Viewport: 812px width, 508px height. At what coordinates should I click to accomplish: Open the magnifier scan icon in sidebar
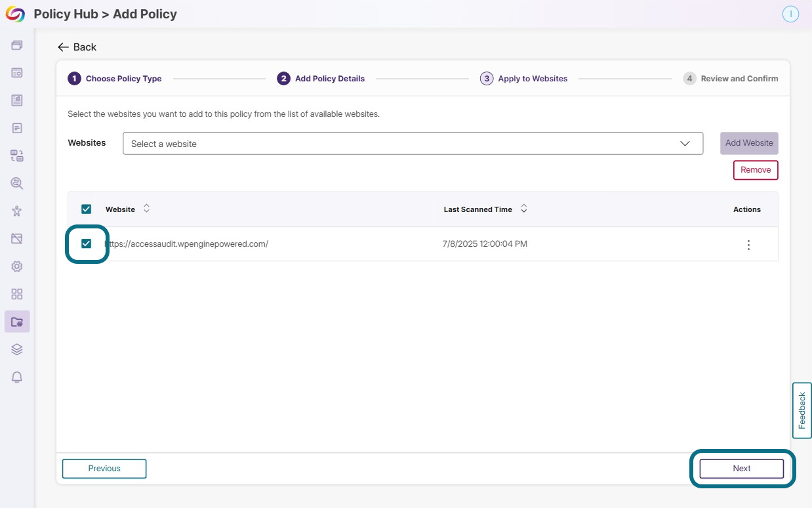pyautogui.click(x=17, y=184)
